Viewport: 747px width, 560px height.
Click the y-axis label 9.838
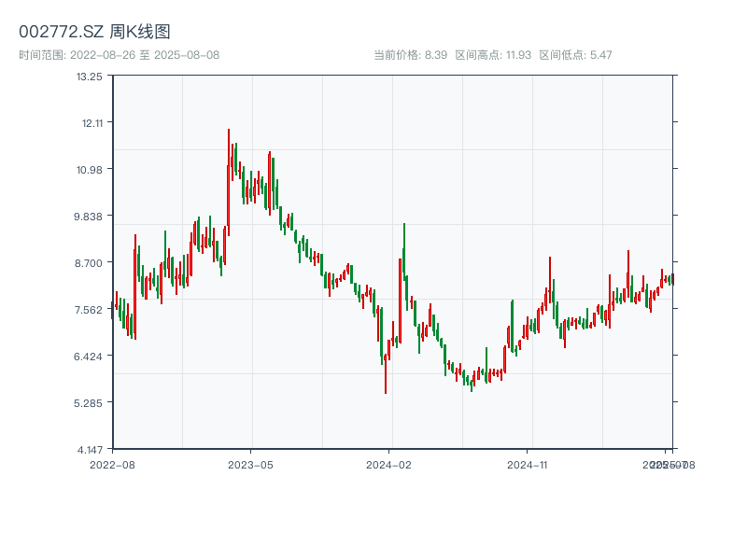(88, 217)
